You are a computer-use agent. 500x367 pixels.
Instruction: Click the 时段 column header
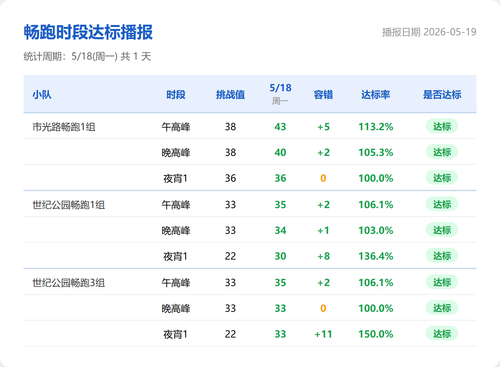pos(176,95)
